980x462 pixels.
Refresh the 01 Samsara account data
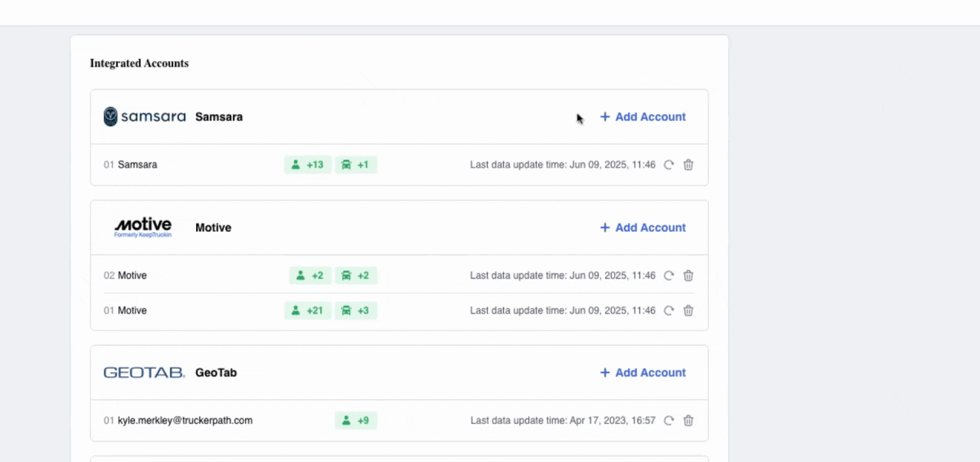point(668,164)
